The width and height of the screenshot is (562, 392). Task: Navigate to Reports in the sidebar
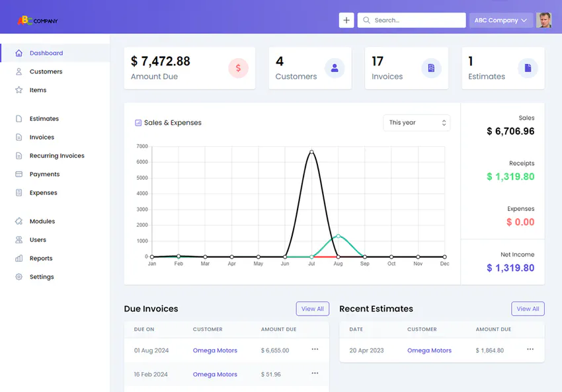[x=41, y=258]
